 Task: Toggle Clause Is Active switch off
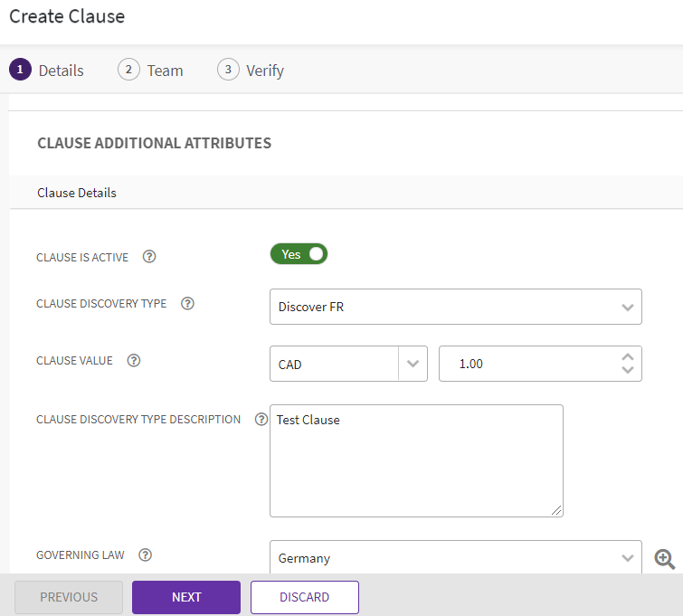(x=299, y=254)
